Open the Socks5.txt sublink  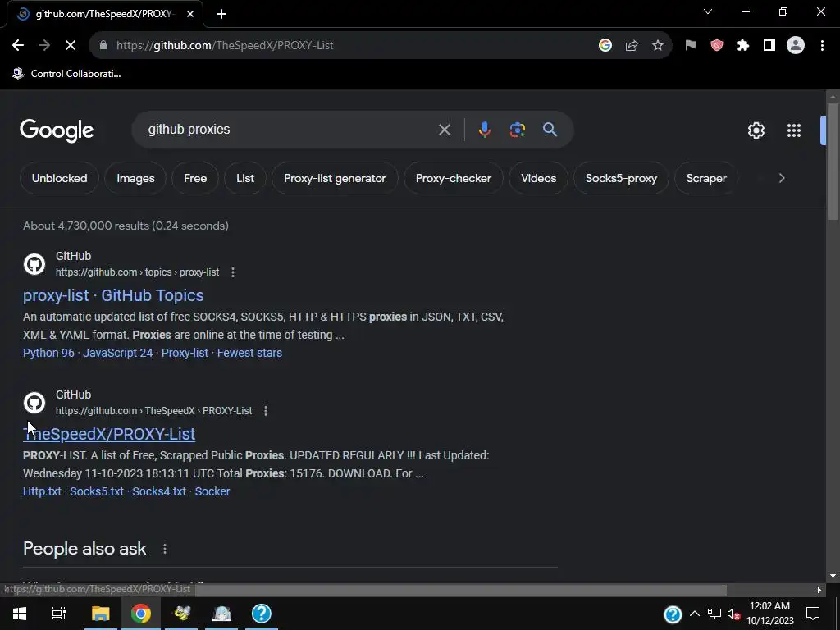[x=97, y=492]
